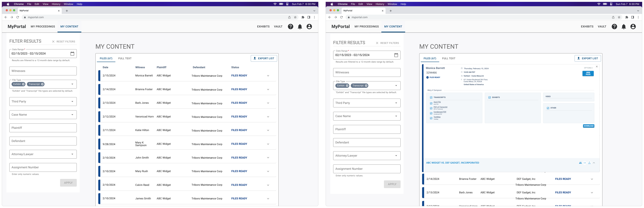Collapse the ABC Widget vs. DEF Gadget section

[594, 163]
